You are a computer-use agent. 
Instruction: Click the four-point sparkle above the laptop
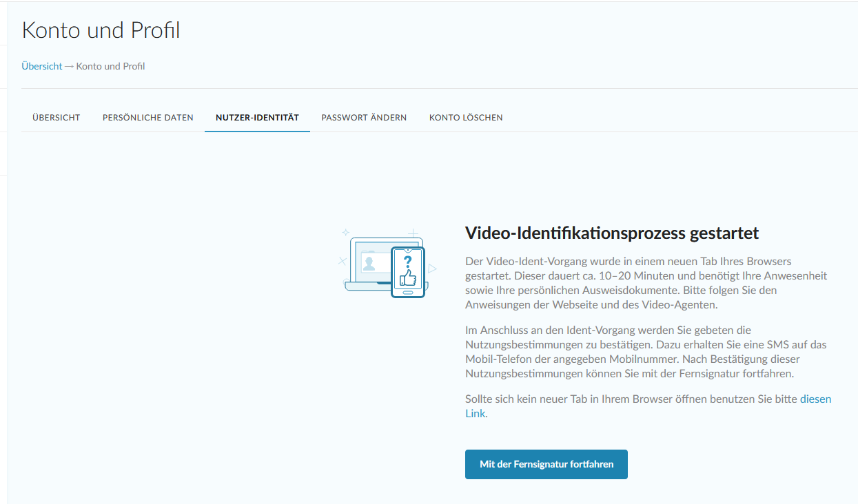coord(346,233)
